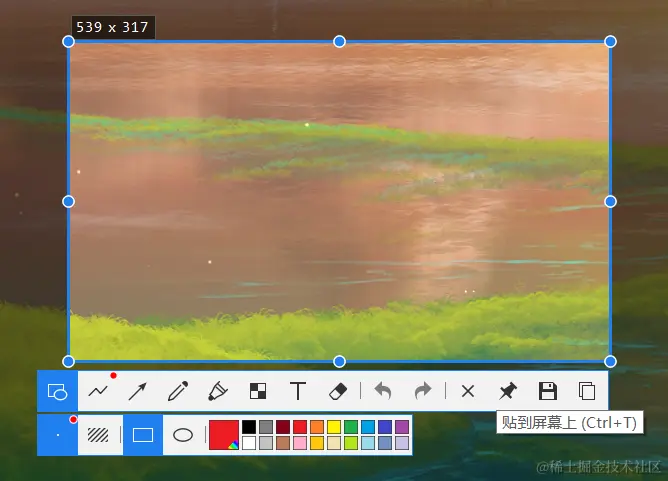Pick the pink color swatch
The width and height of the screenshot is (668, 481).
[x=300, y=443]
